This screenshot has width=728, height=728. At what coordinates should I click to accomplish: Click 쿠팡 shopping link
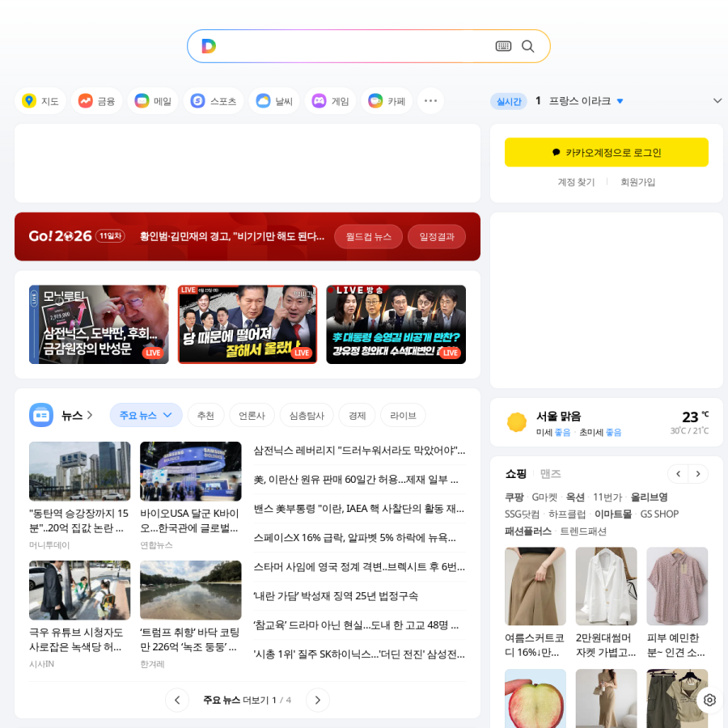tap(514, 497)
